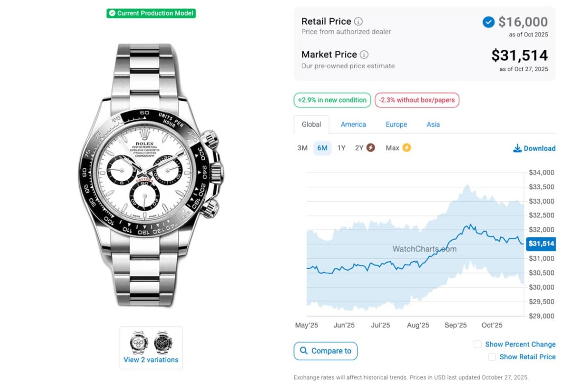Viewport: 588px width, 389px height.
Task: Click the Current Production Model badge checkmark
Action: point(112,13)
